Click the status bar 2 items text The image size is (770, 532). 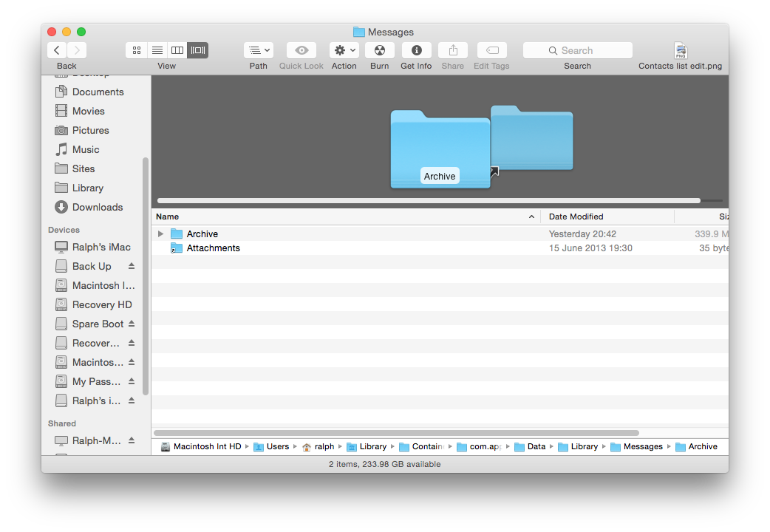[x=385, y=464]
